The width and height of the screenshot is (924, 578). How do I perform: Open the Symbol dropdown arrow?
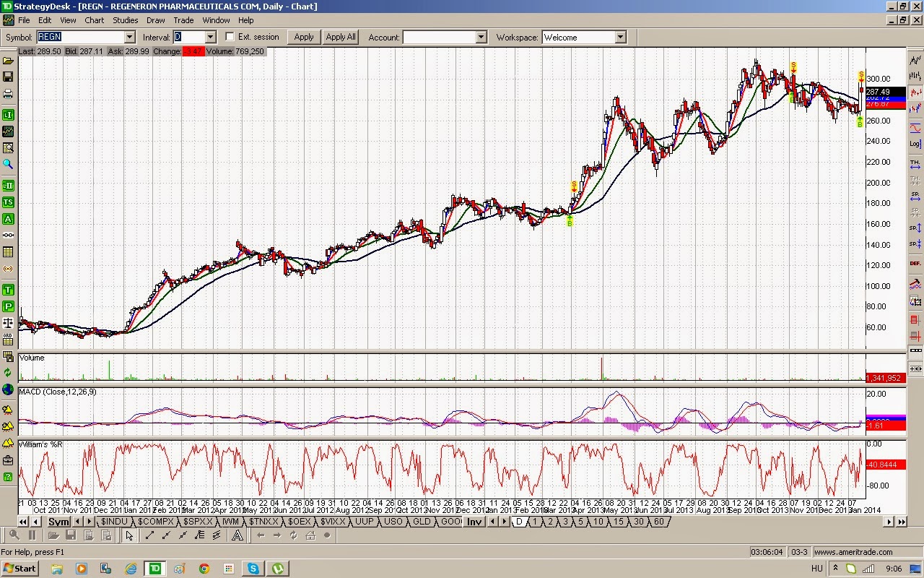coord(129,37)
